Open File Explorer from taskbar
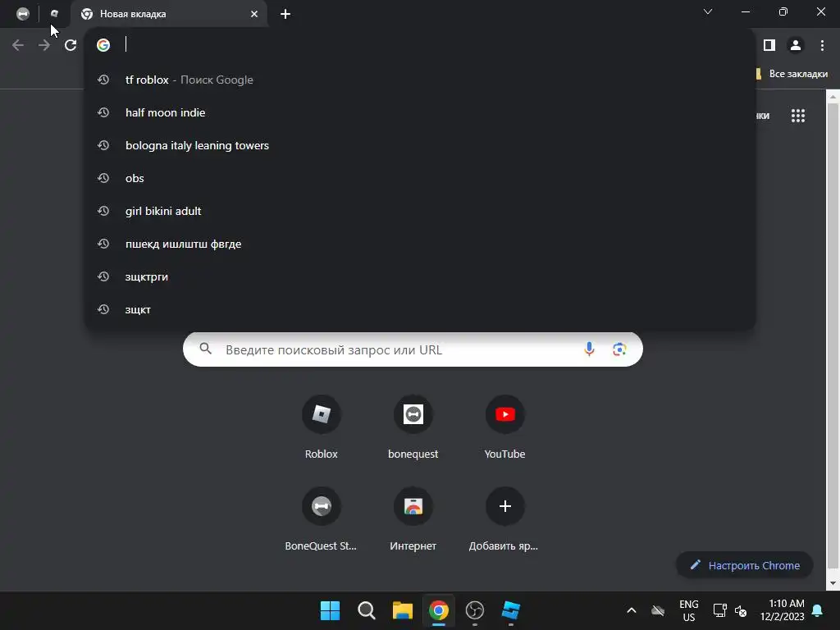 pos(402,610)
